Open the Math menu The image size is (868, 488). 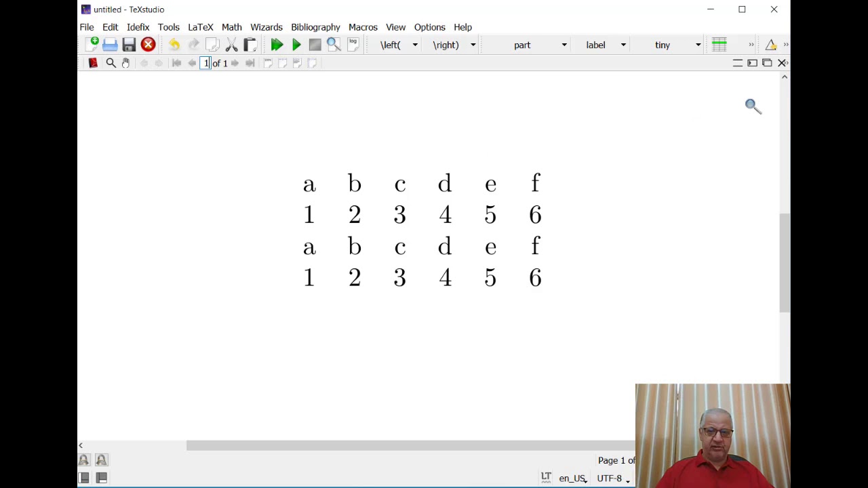tap(232, 27)
